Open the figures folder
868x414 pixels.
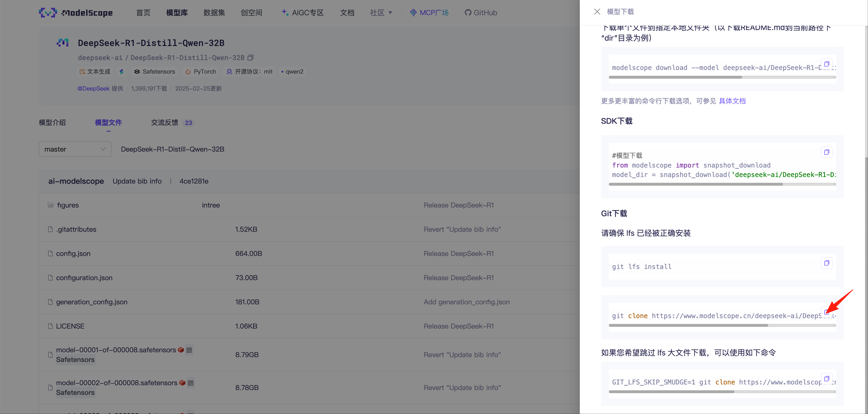pos(68,205)
